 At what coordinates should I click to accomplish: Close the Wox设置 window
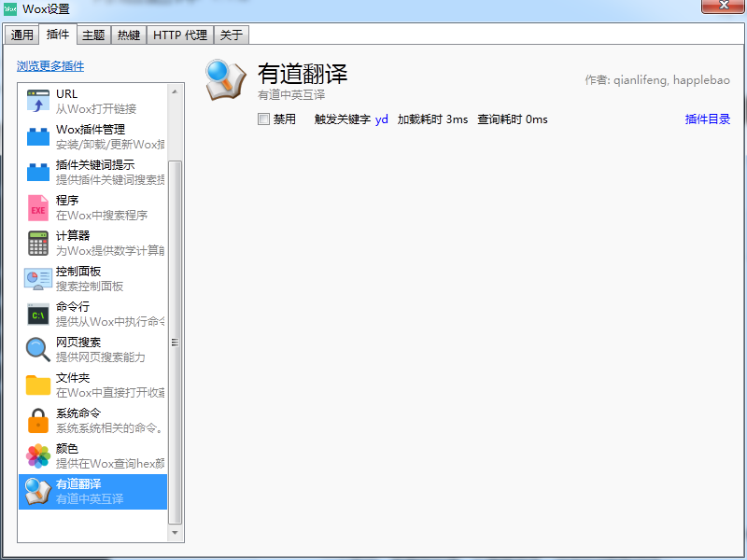(724, 6)
